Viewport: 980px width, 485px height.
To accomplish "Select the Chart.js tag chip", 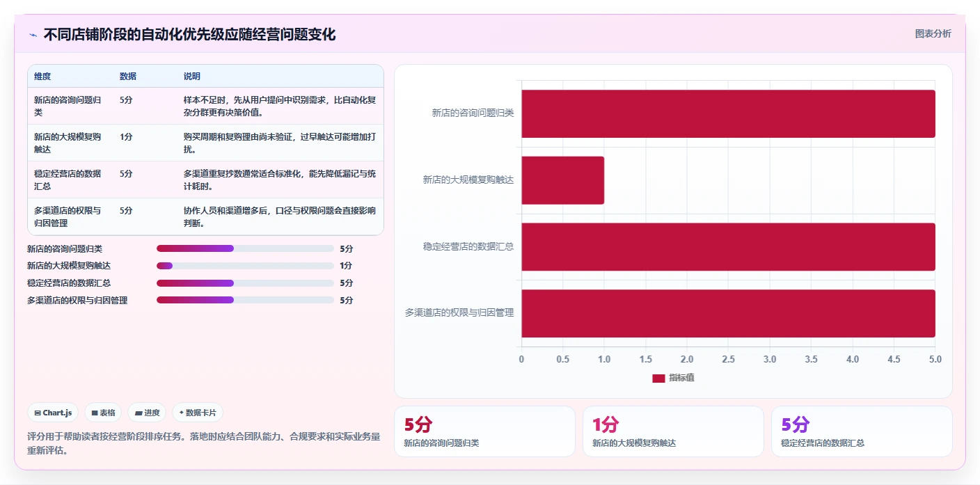I will [54, 413].
